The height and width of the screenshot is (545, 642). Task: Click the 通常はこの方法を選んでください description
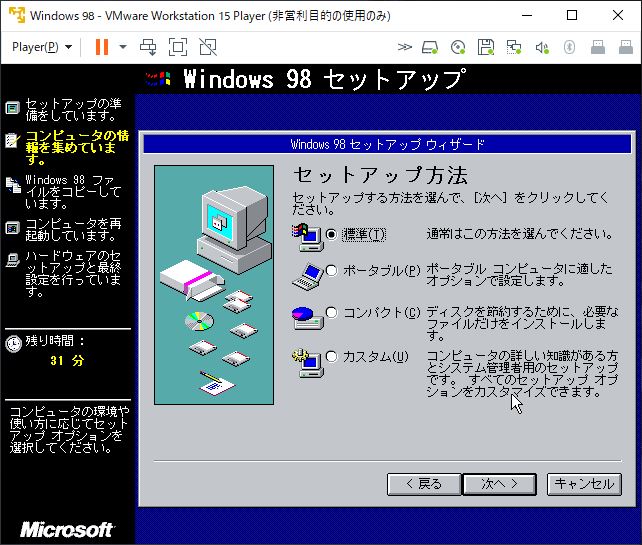click(520, 234)
